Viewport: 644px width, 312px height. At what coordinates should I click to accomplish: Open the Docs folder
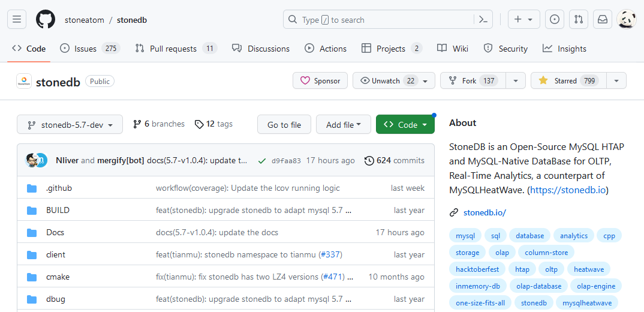[55, 232]
